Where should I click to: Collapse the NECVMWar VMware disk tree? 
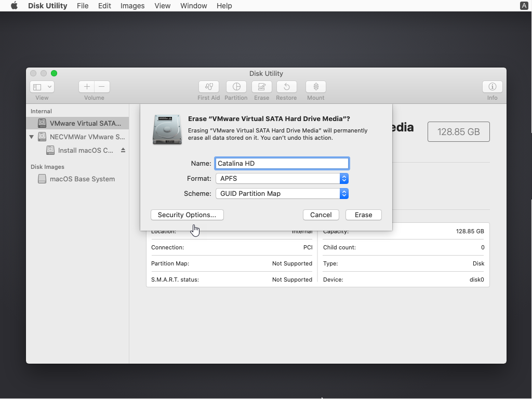32,137
